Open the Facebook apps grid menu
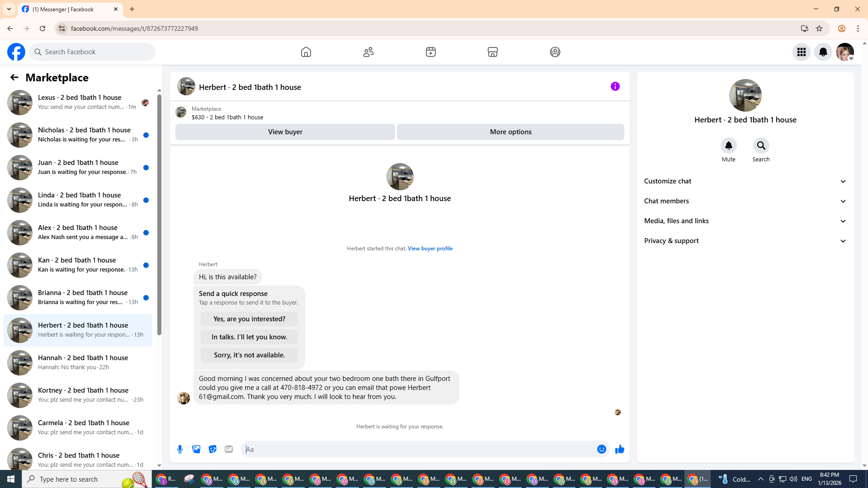 coord(801,52)
